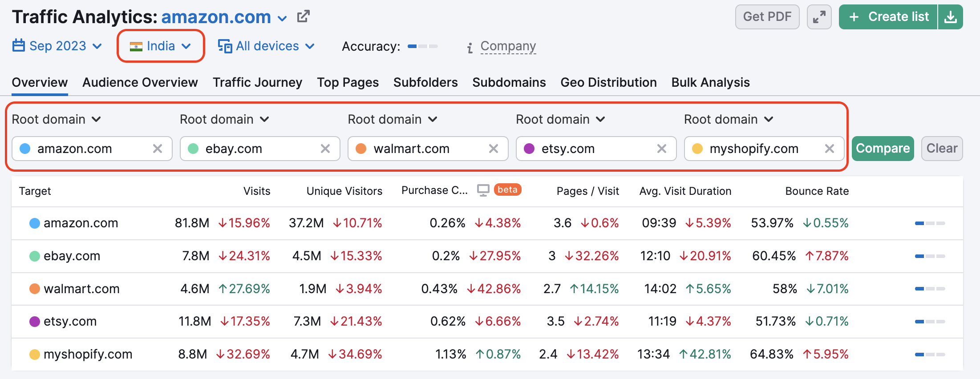Click the India flag icon
This screenshot has width=980, height=379.
pyautogui.click(x=136, y=46)
